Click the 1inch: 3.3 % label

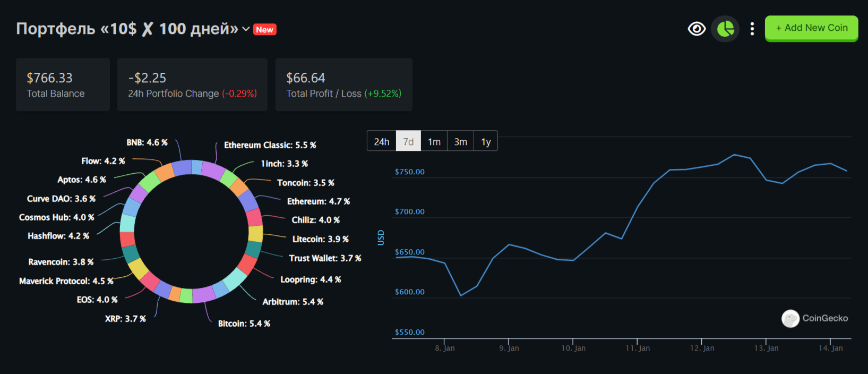point(285,164)
